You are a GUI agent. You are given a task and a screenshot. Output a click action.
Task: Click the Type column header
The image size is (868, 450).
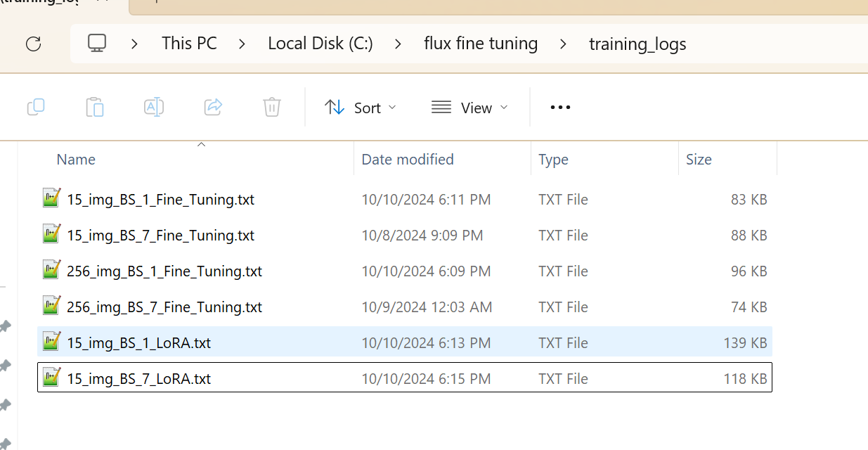click(x=553, y=160)
